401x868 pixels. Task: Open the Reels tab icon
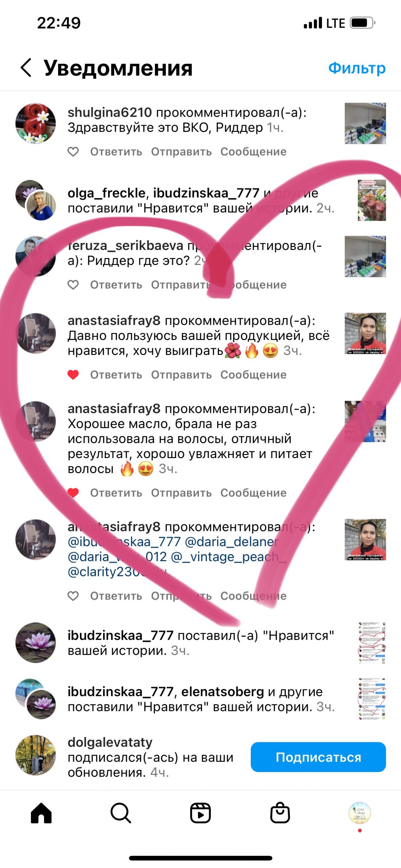[x=200, y=813]
